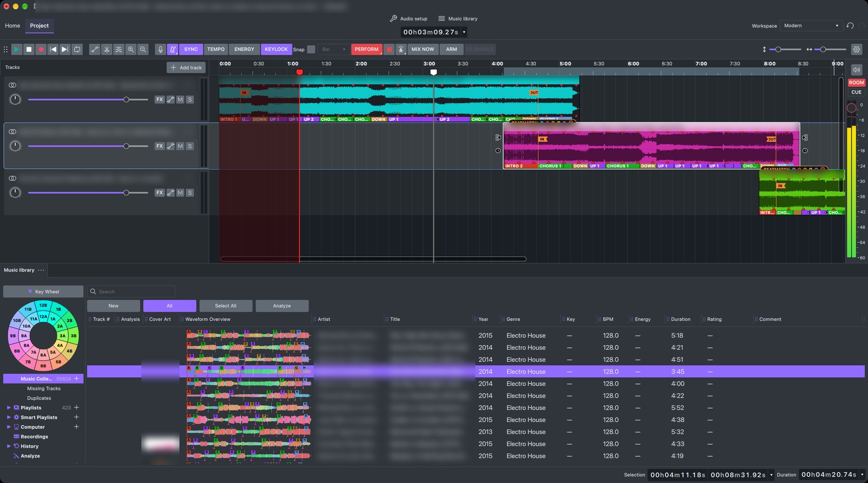Toggle SYNC mode on the toolbar

click(191, 49)
